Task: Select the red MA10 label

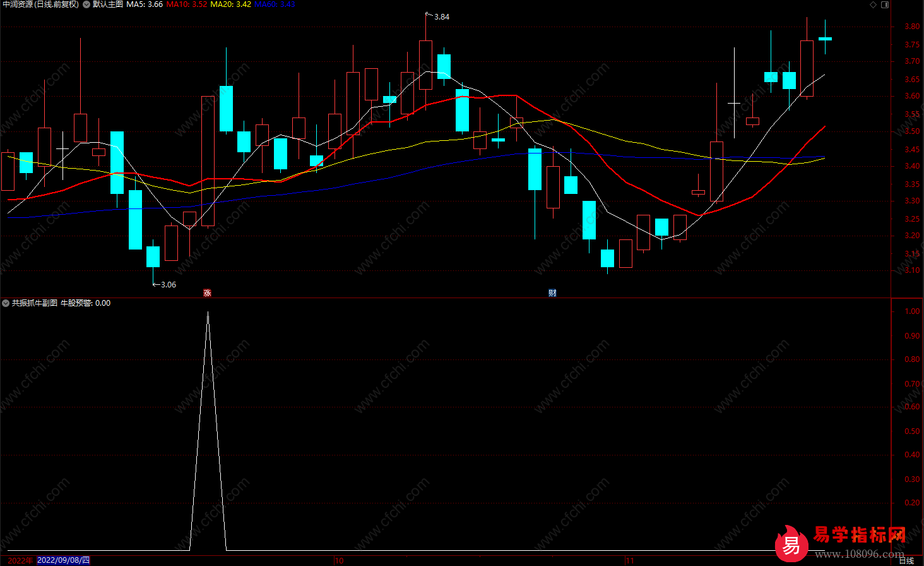Action: [186, 4]
